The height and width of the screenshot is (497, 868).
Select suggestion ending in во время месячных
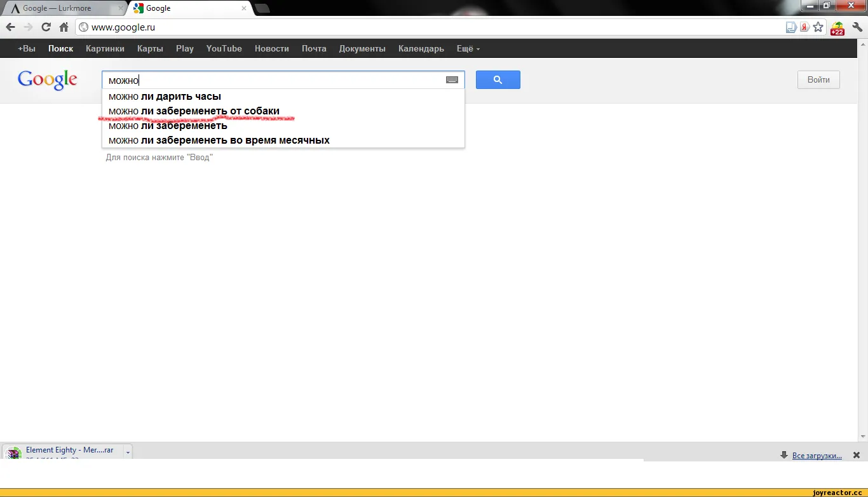pyautogui.click(x=283, y=140)
